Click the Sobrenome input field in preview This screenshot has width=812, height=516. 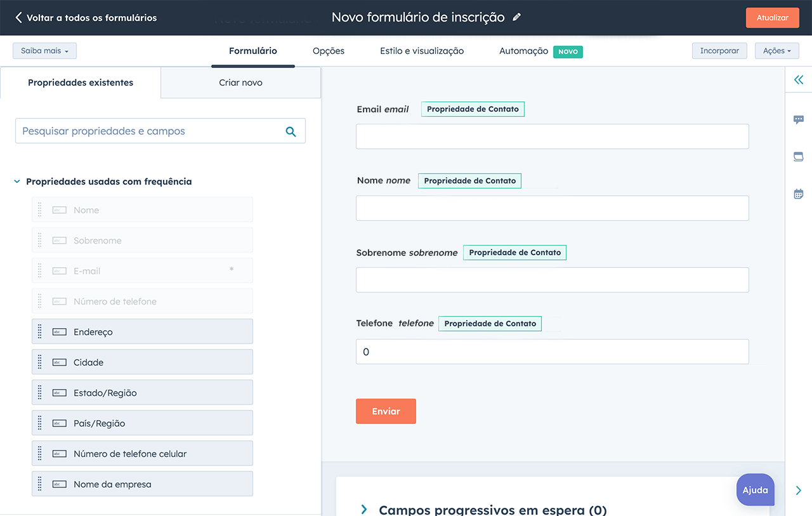[x=552, y=280]
